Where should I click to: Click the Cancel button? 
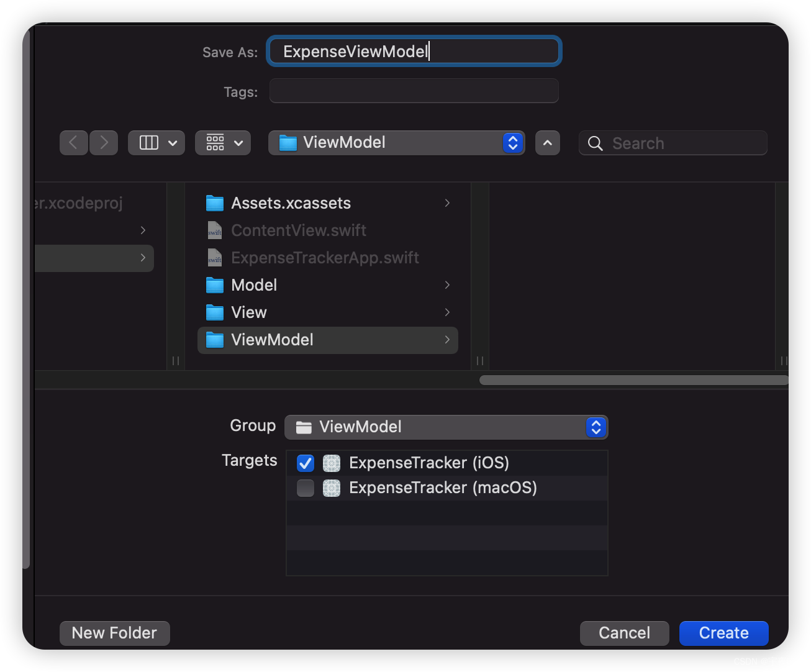click(x=625, y=633)
